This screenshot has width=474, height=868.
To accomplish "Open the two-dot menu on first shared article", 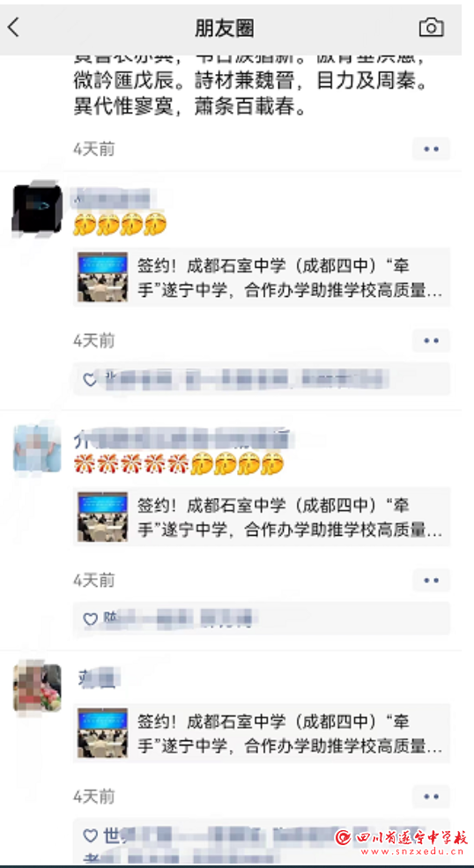I will point(432,340).
